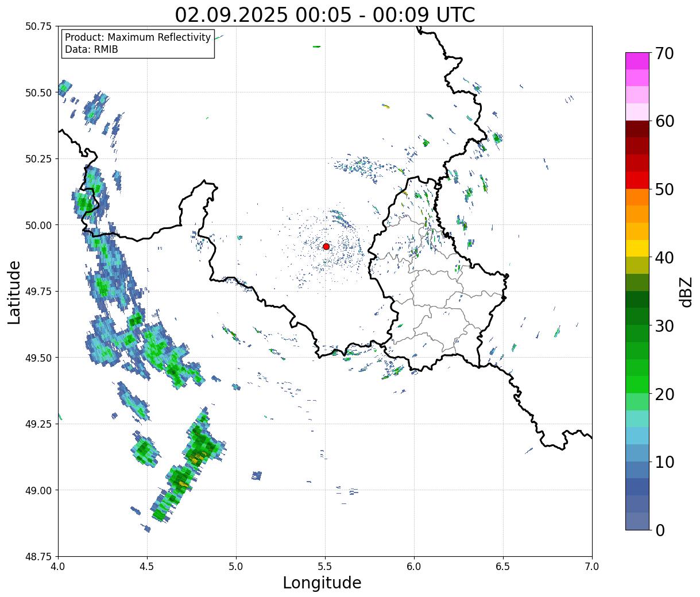700x597 pixels.
Task: Click latitude tick label 48.75
Action: coord(38,557)
